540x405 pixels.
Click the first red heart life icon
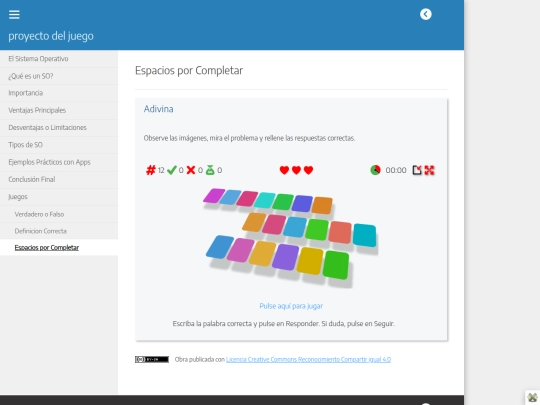284,170
